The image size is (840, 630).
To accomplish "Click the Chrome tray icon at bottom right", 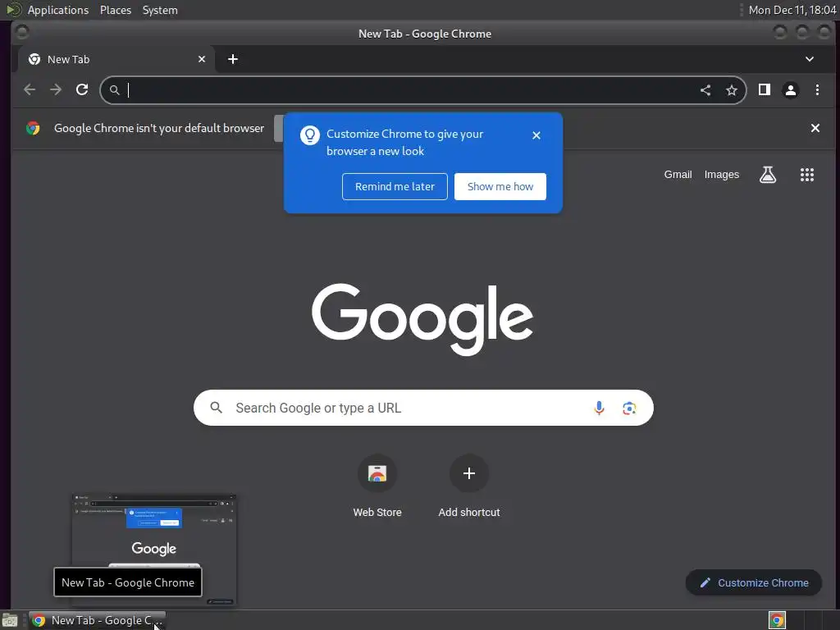I will click(x=777, y=620).
